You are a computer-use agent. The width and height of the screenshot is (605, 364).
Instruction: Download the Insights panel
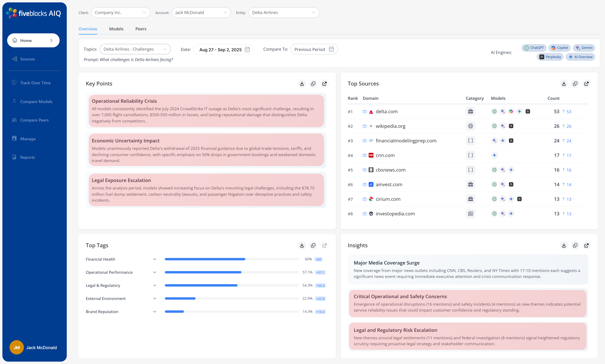point(564,245)
